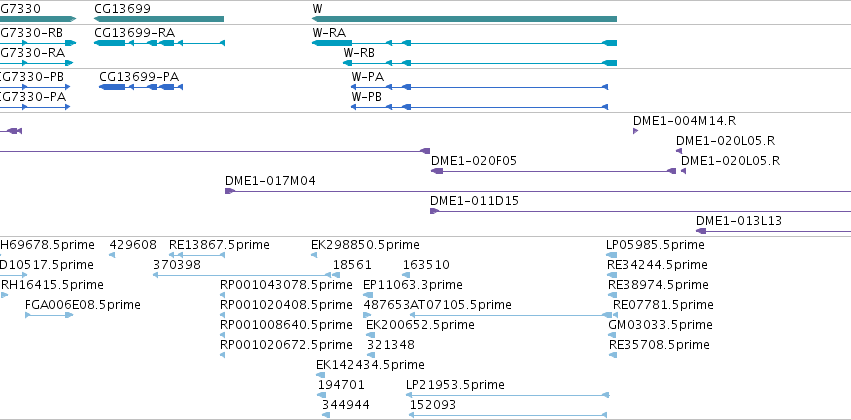Viewport: 851px width, 420px height.
Task: Select the W-PB protein label
Action: [366, 97]
